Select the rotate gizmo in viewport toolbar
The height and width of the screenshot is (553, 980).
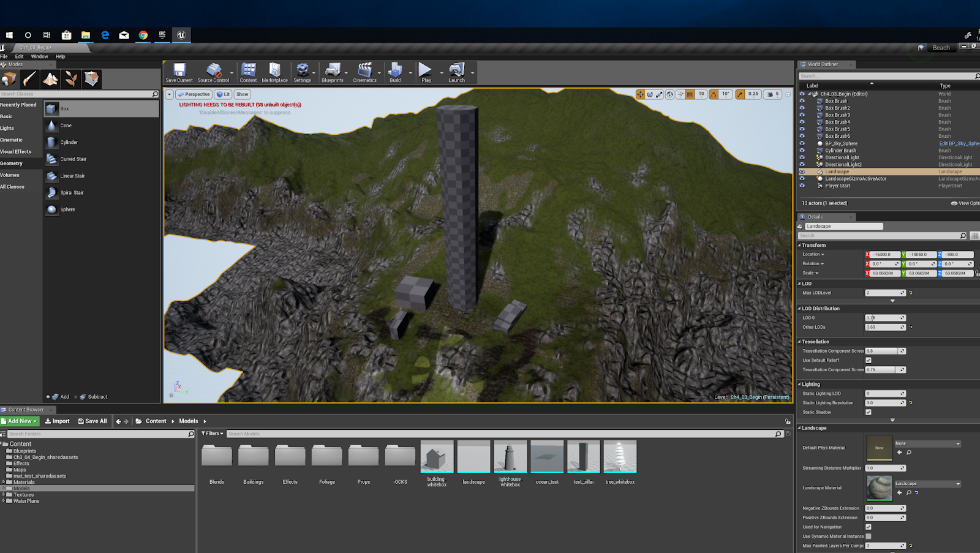[x=650, y=94]
